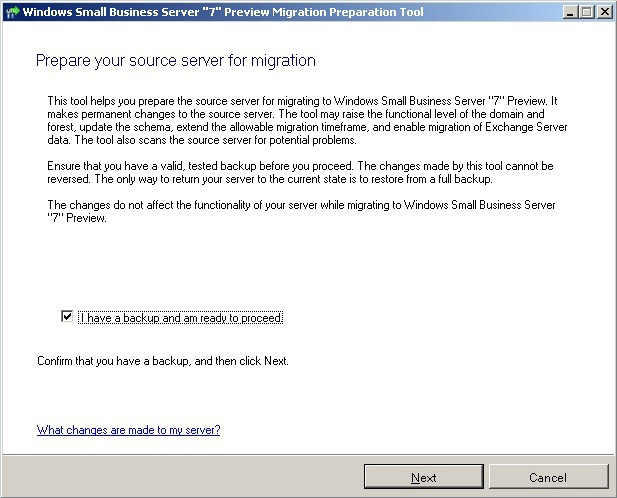Toggle the backup confirmation checkbox box
The height and width of the screenshot is (498, 617).
67,317
